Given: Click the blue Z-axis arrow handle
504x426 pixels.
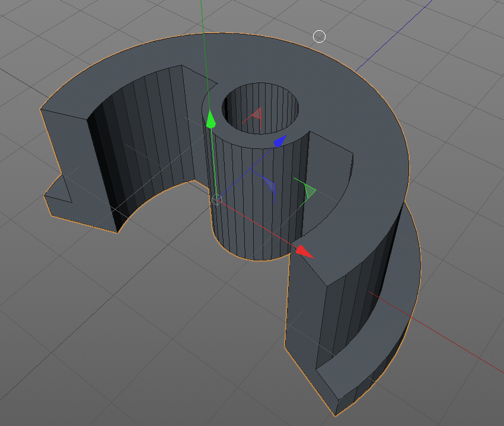Looking at the screenshot, I should (x=279, y=141).
